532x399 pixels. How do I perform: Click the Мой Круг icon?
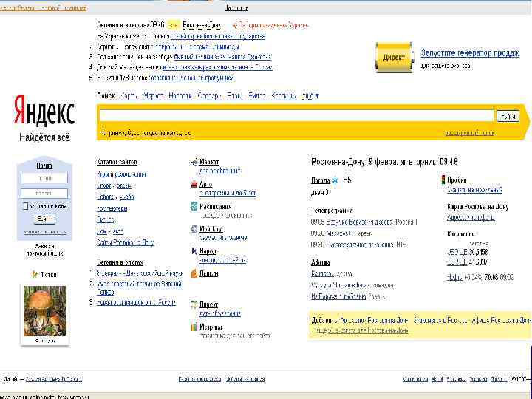[x=194, y=228]
